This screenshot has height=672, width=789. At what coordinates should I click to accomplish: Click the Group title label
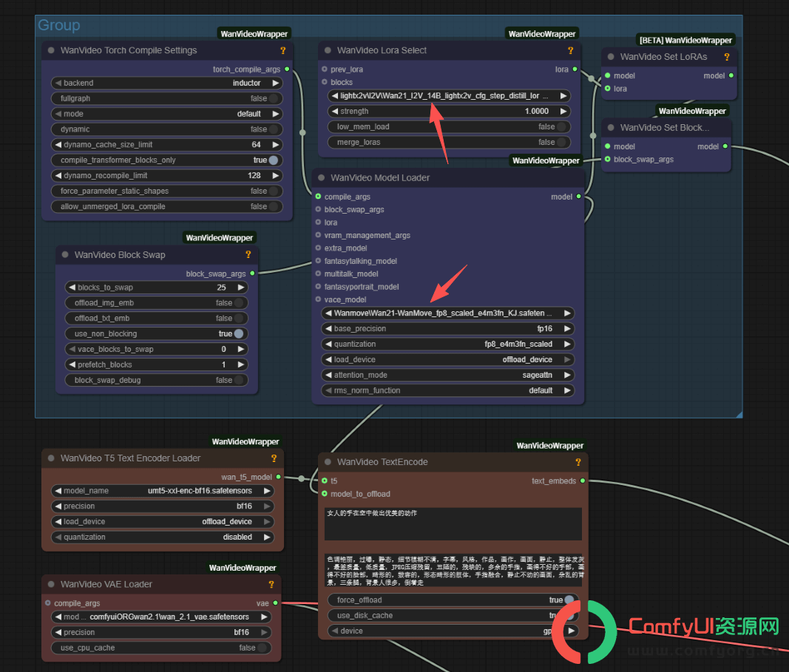coord(59,25)
